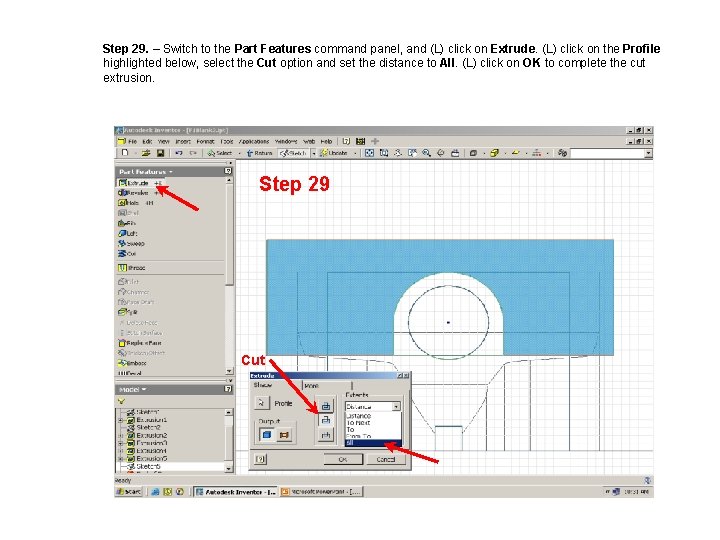720x540 pixels.
Task: Open the Format menu
Action: click(x=205, y=141)
